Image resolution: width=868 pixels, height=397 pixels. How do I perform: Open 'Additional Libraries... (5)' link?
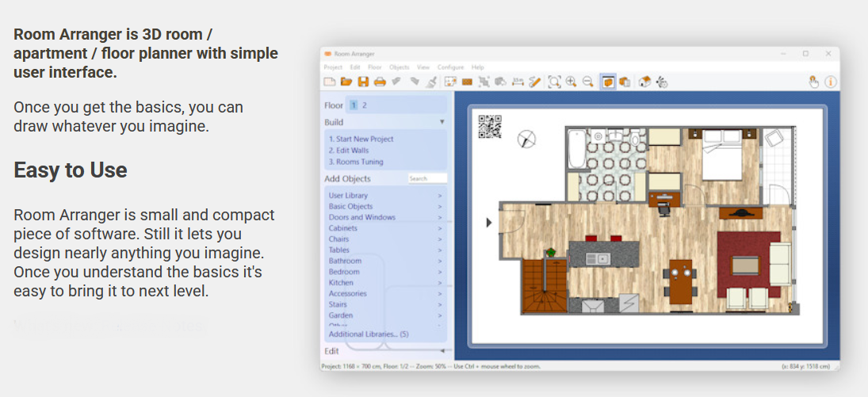pyautogui.click(x=369, y=334)
